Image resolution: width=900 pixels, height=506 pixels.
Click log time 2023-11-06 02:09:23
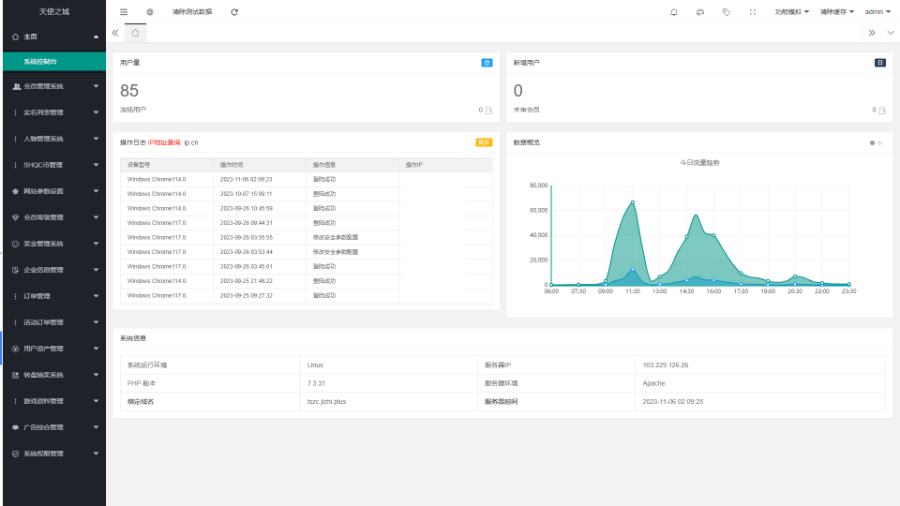click(246, 180)
